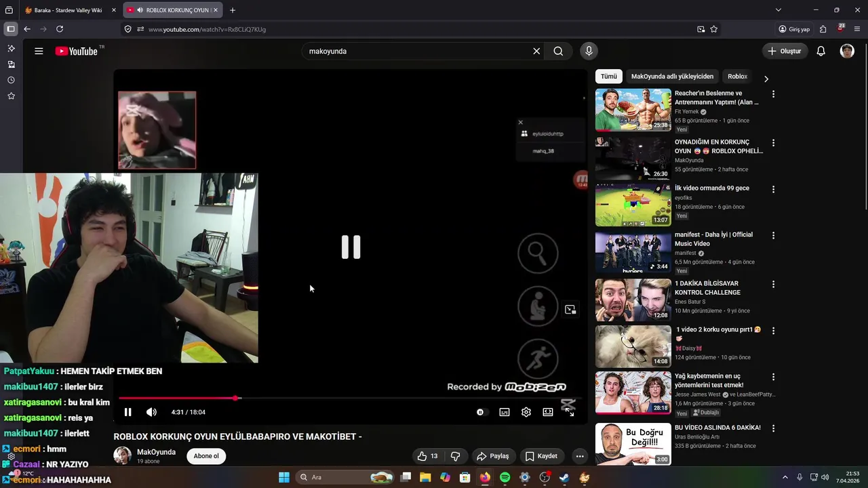The width and height of the screenshot is (868, 488).
Task: Dislike the video with thumbs down
Action: tap(456, 456)
